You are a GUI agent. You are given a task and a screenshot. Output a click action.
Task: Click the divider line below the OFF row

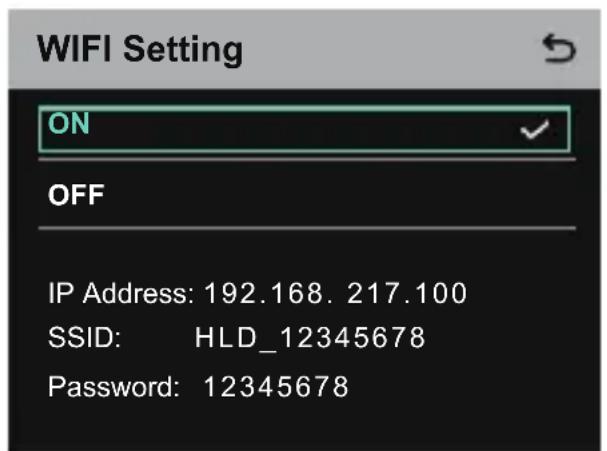pos(307,228)
